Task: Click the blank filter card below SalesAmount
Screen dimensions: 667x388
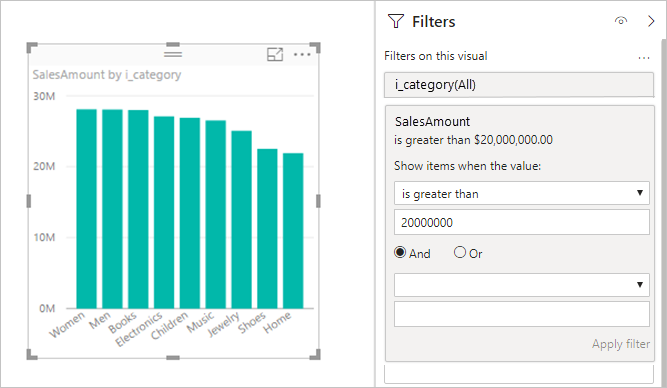Action: [519, 374]
